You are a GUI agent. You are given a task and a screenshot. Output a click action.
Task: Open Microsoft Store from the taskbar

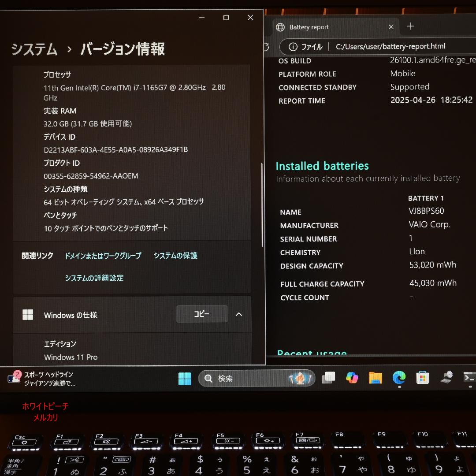coord(422,378)
